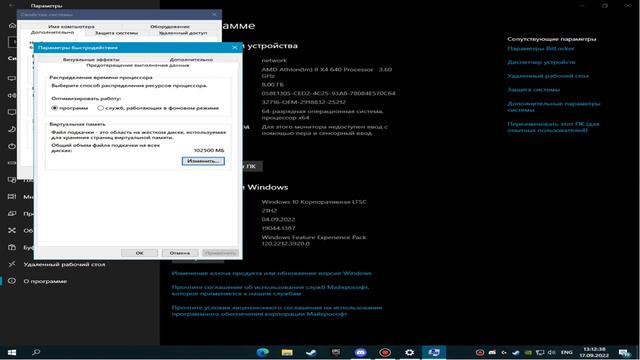640x360 pixels.
Task: Click the network tray icon
Action: point(540,352)
